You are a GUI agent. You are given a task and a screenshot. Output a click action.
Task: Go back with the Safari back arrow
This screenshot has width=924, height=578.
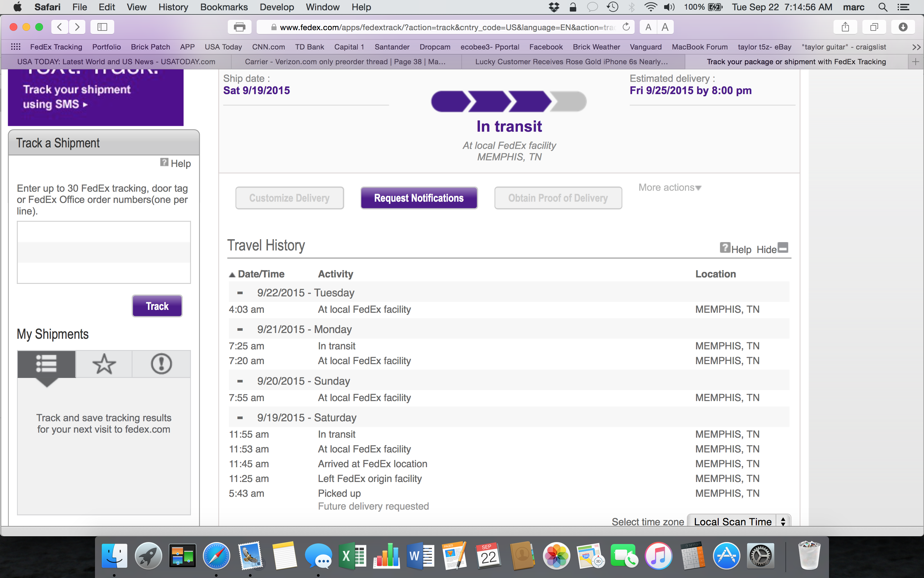tap(60, 27)
